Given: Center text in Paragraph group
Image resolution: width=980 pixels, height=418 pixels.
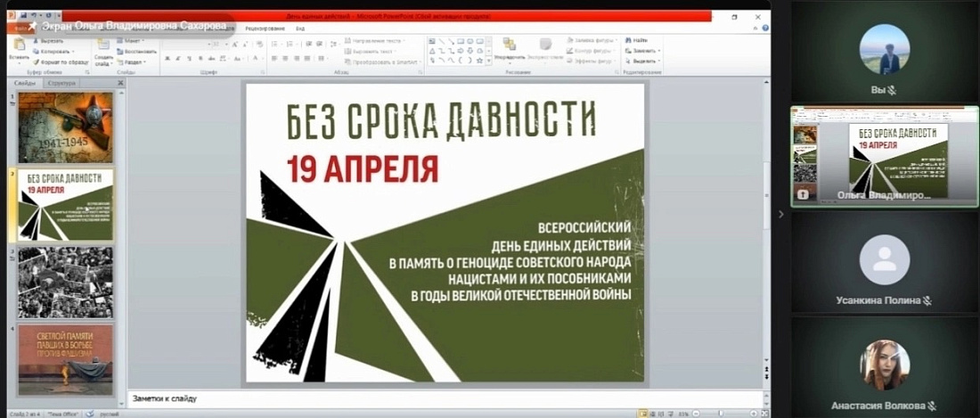Looking at the screenshot, I should tap(285, 58).
